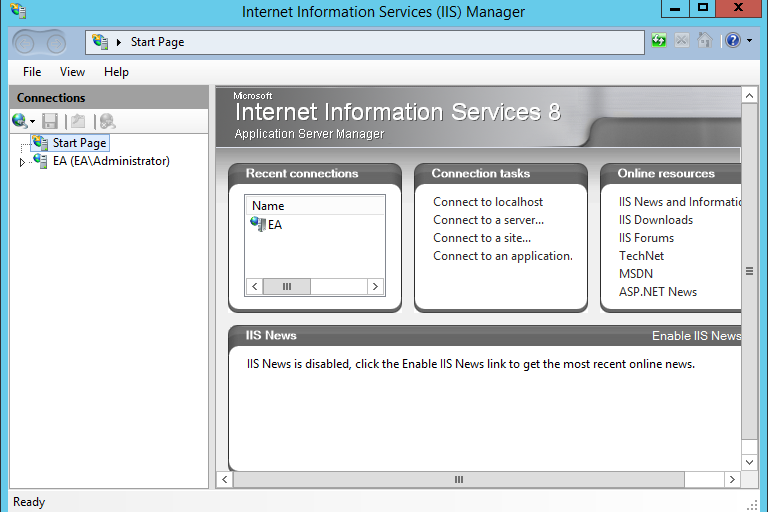Click the main vertical scrollbar thumb
Image resolution: width=768 pixels, height=512 pixels.
749,271
